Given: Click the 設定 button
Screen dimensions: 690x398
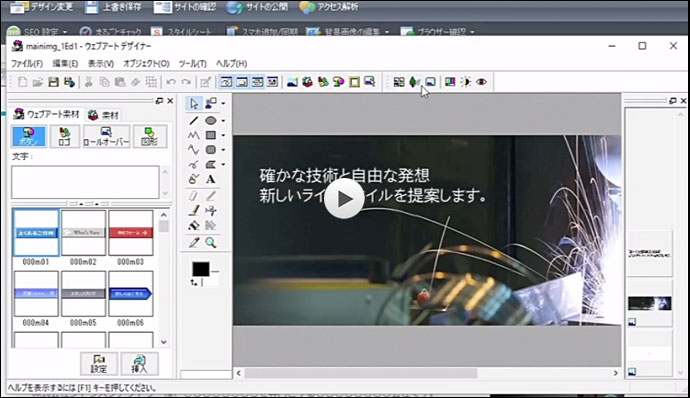Looking at the screenshot, I should 99,364.
